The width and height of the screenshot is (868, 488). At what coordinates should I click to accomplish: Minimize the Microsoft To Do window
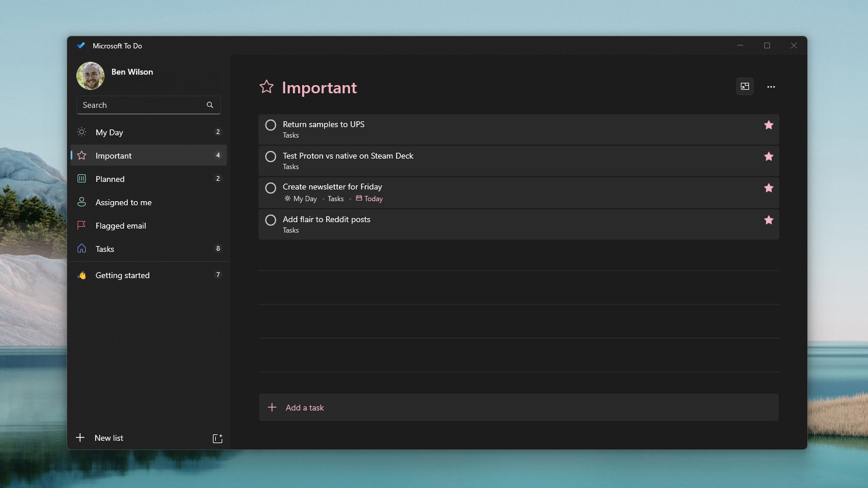[740, 45]
